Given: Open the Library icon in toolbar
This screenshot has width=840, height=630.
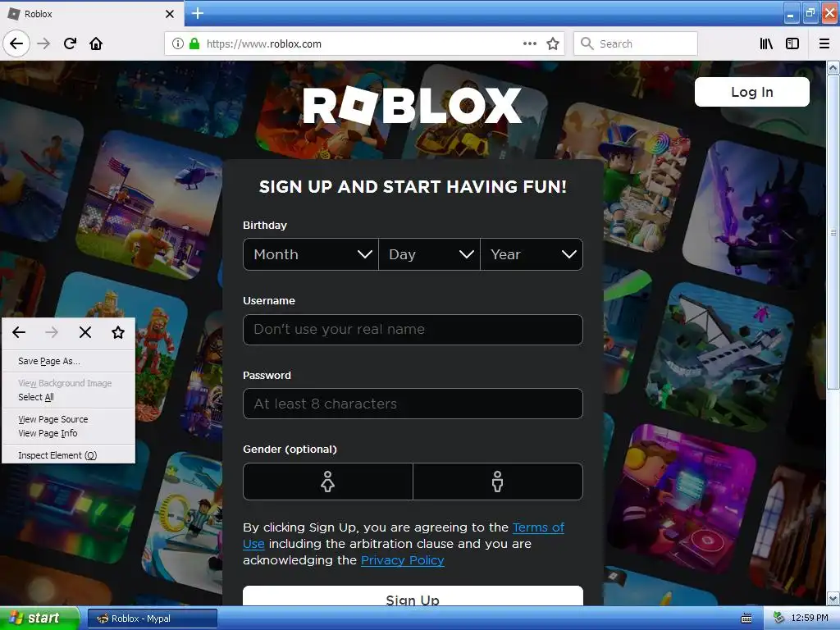Looking at the screenshot, I should 766,43.
